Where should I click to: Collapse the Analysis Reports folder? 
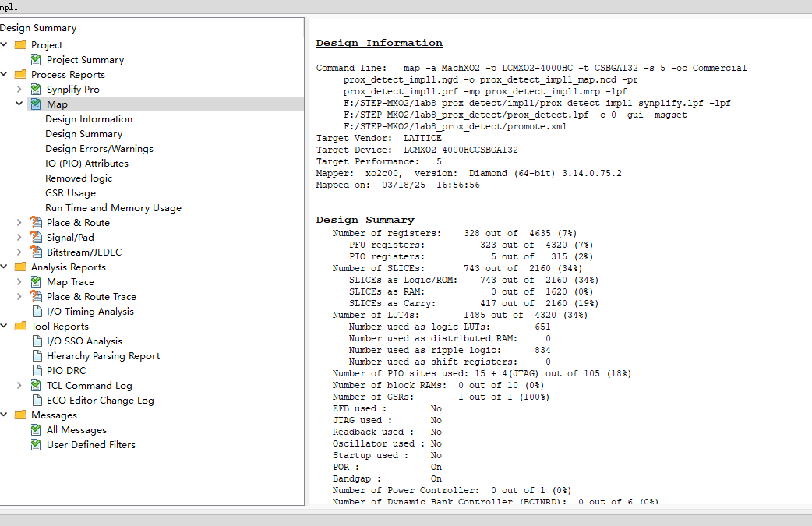5,267
